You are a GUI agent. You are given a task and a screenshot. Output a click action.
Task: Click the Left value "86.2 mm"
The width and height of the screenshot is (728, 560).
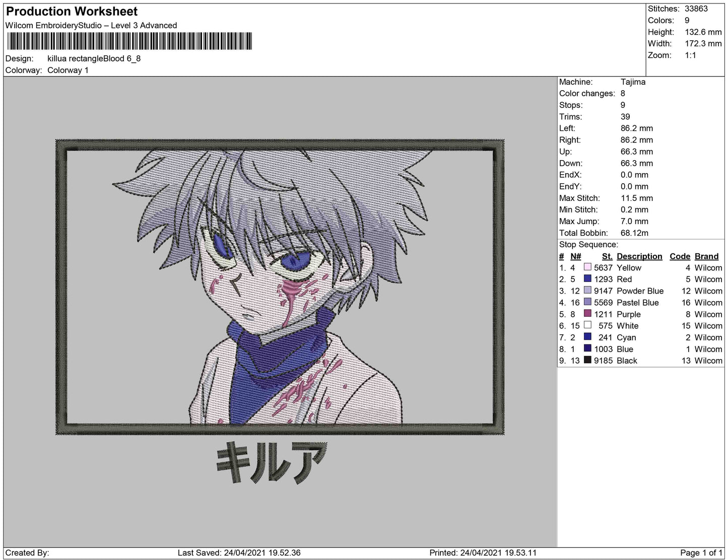point(637,128)
